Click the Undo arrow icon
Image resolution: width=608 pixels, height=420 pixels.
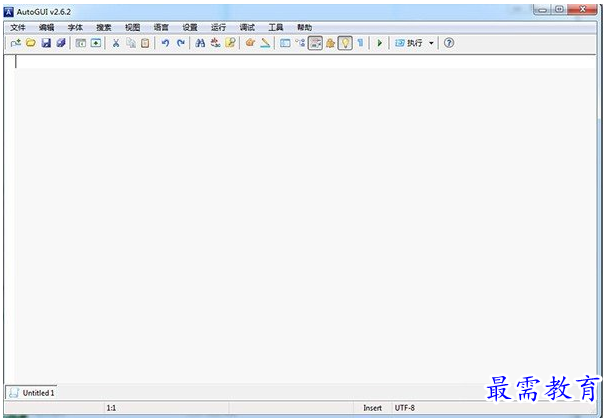166,43
